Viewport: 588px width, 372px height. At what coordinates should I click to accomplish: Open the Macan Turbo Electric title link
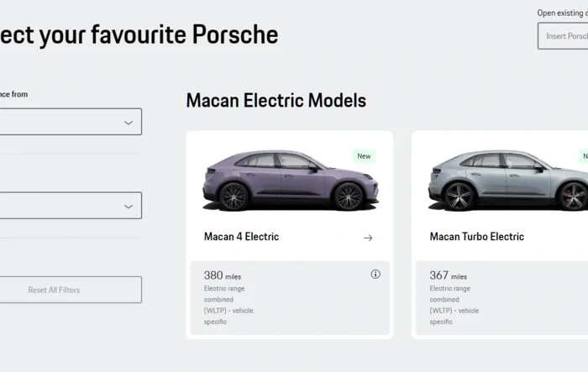pos(476,237)
